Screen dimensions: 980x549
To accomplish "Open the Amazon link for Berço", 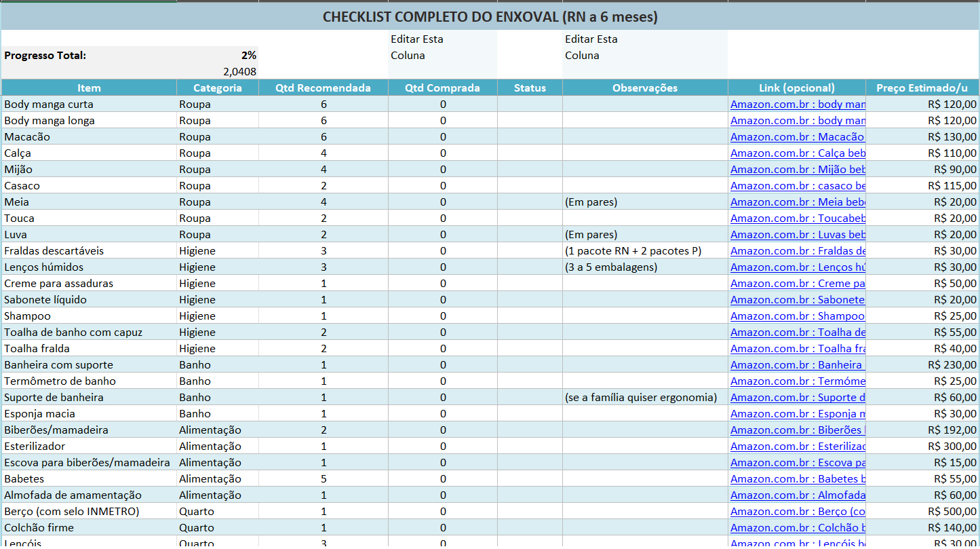I will click(x=787, y=511).
